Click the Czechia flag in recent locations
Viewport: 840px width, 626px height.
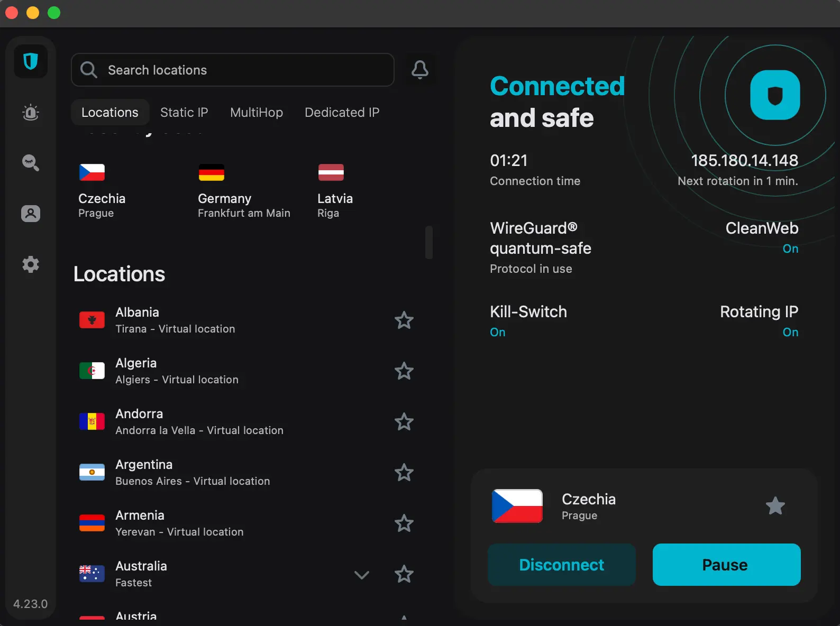pyautogui.click(x=92, y=172)
